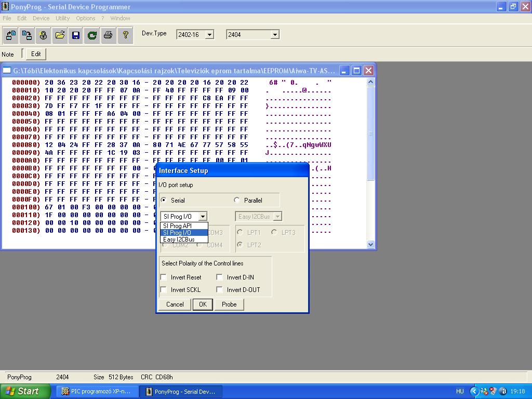Open the Utility menu
532x399 pixels.
point(62,18)
